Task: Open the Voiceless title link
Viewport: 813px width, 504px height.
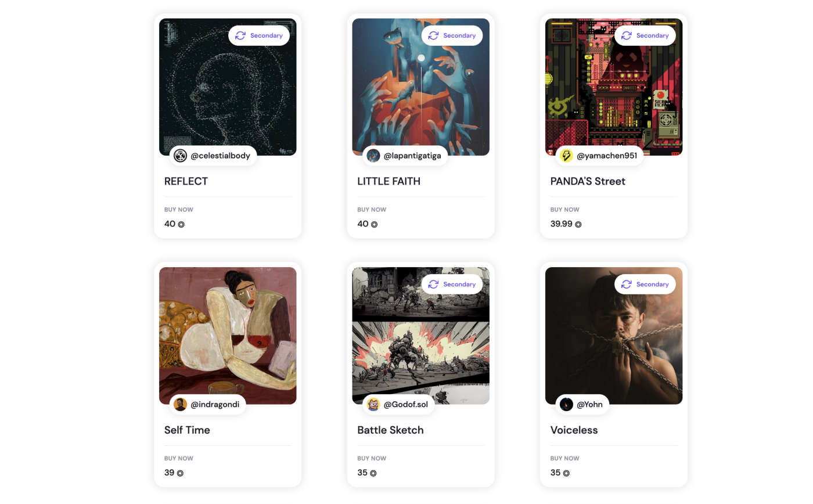Action: (x=574, y=430)
